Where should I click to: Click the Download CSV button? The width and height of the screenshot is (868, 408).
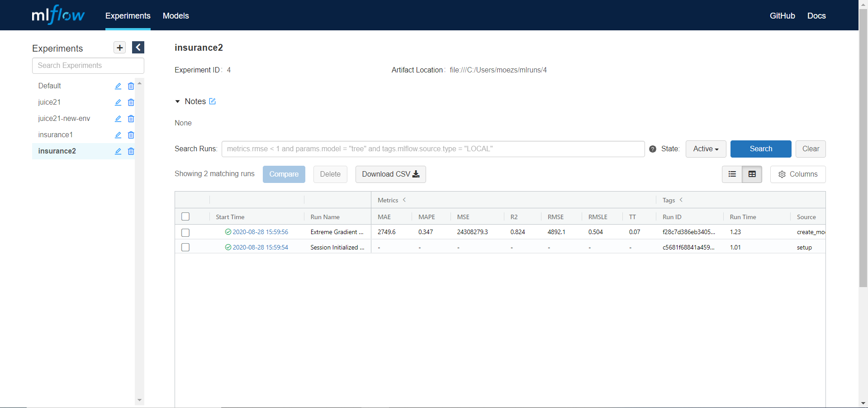[391, 174]
